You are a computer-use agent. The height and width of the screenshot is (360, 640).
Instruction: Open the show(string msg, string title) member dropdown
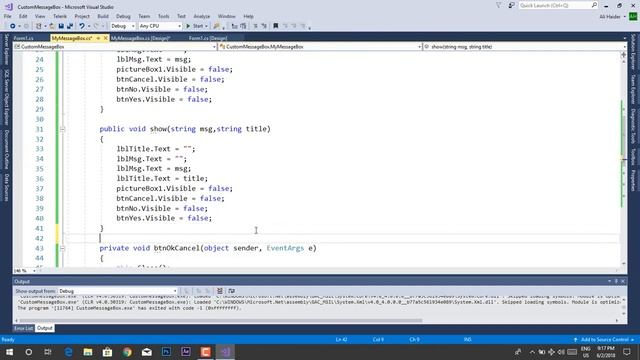point(524,47)
